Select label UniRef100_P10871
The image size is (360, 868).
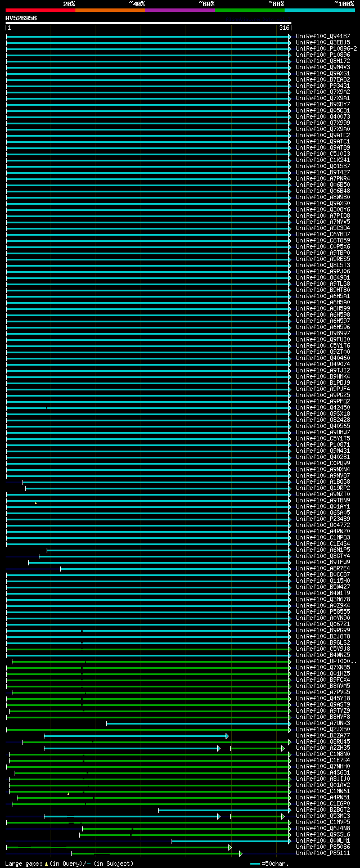tap(323, 444)
